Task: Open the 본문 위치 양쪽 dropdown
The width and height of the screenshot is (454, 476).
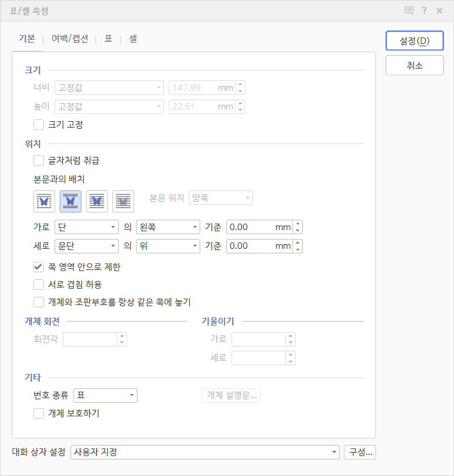Action: tap(221, 198)
